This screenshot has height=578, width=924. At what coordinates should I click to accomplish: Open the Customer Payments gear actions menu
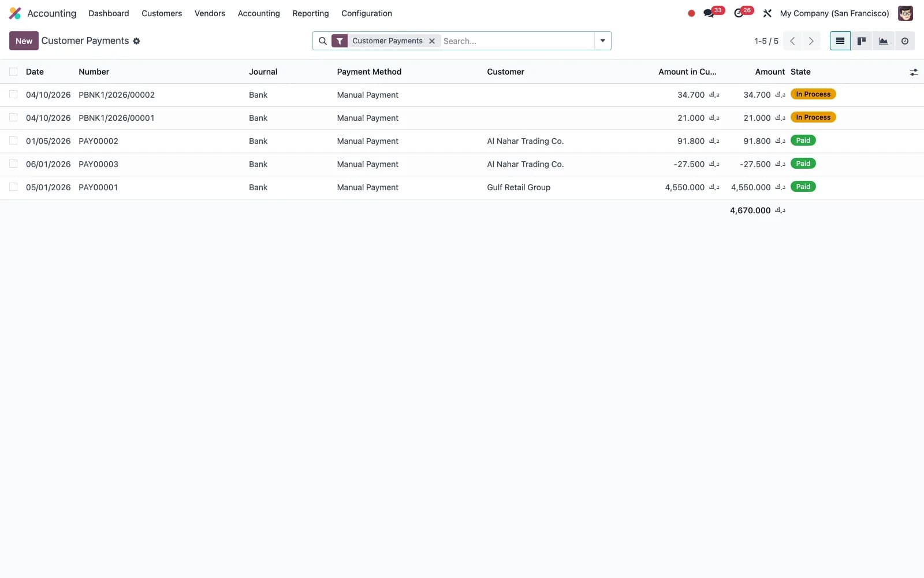click(136, 41)
